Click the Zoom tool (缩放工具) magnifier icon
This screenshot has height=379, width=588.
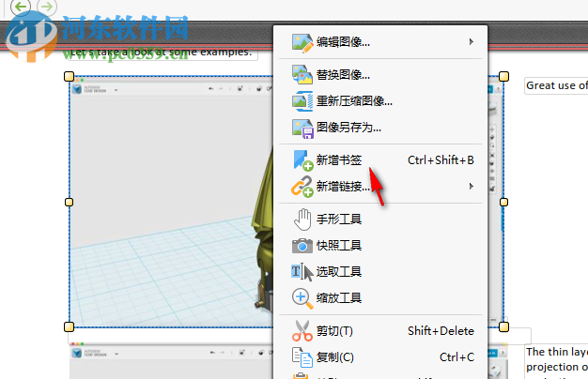pyautogui.click(x=302, y=298)
